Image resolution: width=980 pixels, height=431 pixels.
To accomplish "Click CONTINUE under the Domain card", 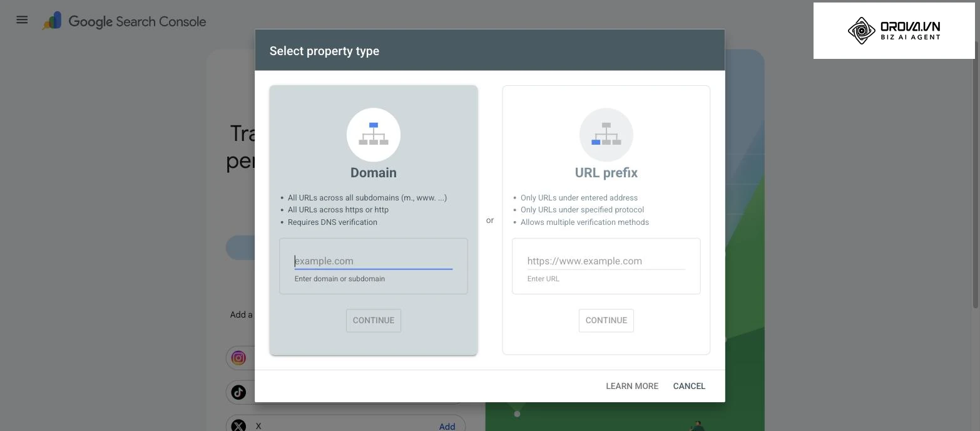I will point(374,320).
